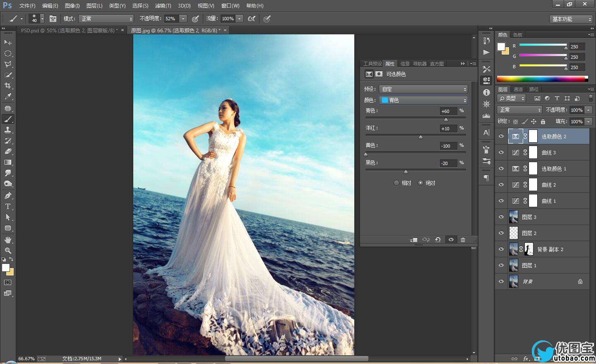
Task: Select the Hand tool
Action: point(7,240)
